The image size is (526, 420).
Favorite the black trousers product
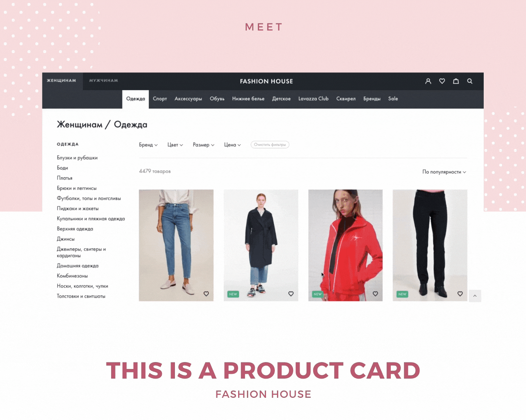pyautogui.click(x=460, y=294)
